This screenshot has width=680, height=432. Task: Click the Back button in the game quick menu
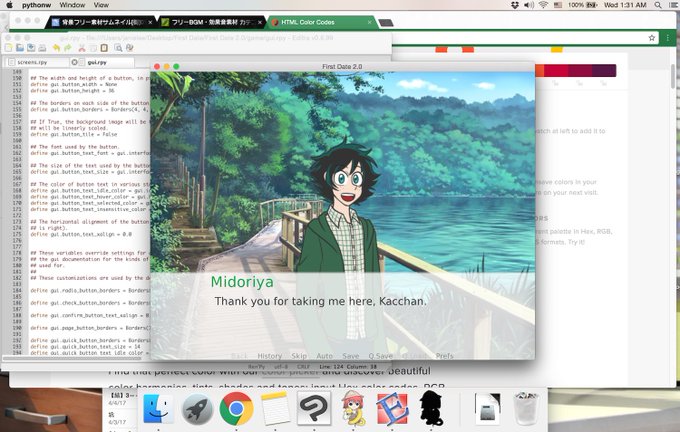pyautogui.click(x=239, y=356)
